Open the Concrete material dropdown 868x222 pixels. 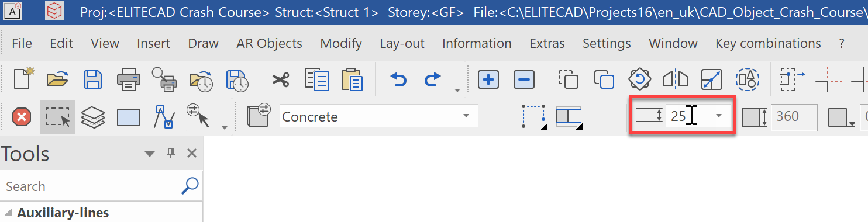click(x=378, y=116)
